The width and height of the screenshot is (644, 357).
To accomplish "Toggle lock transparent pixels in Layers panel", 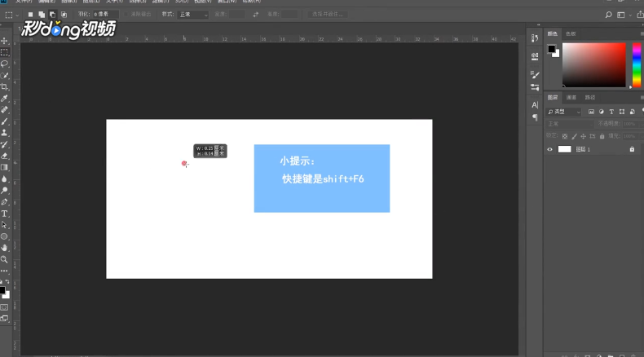I will click(565, 136).
